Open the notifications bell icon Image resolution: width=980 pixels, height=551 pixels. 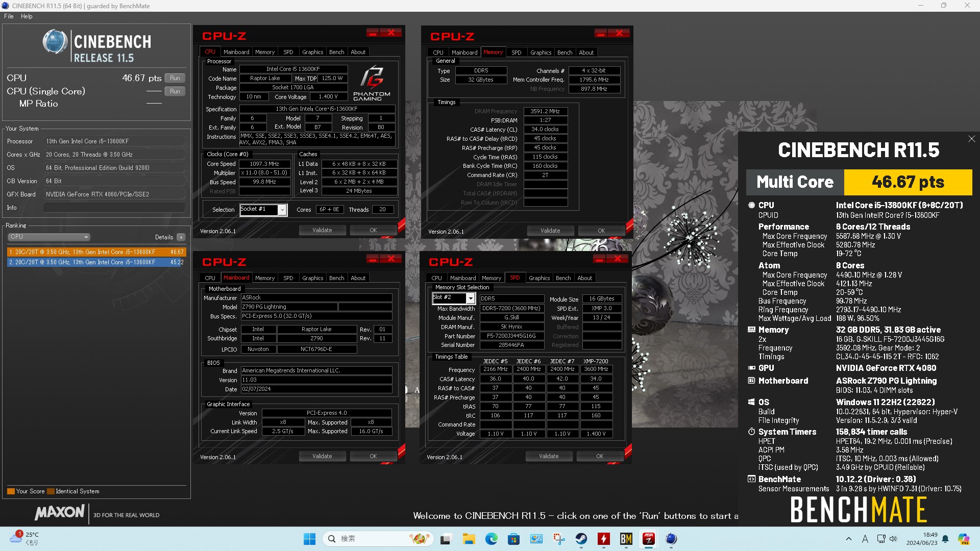tap(945, 539)
